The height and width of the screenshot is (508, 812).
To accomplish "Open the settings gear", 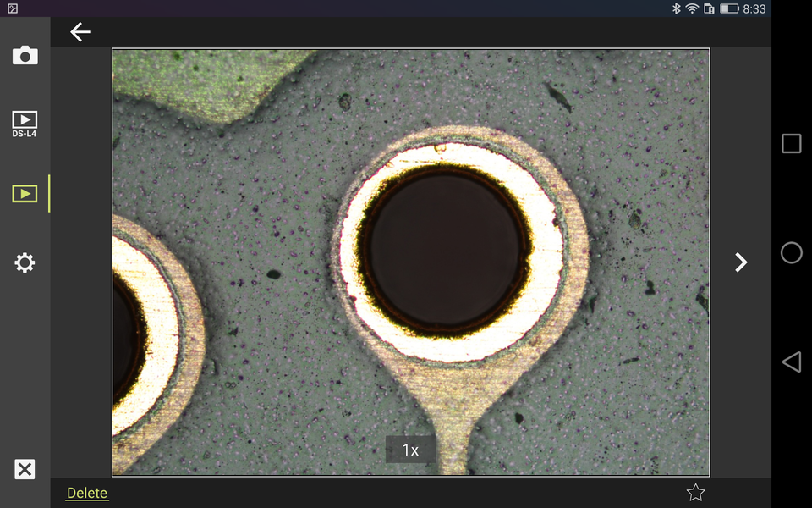I will (x=25, y=262).
